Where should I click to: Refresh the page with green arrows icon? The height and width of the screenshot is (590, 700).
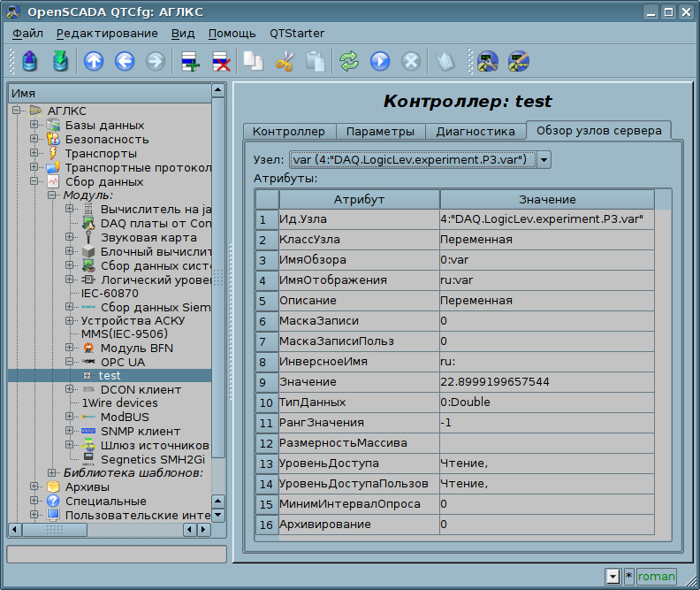coord(349,61)
